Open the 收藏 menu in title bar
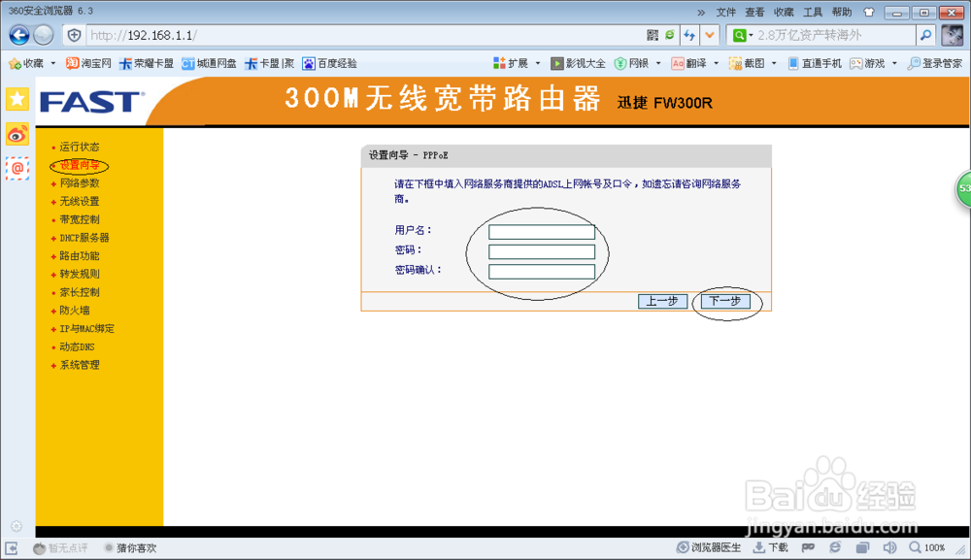The image size is (971, 560). (x=784, y=12)
